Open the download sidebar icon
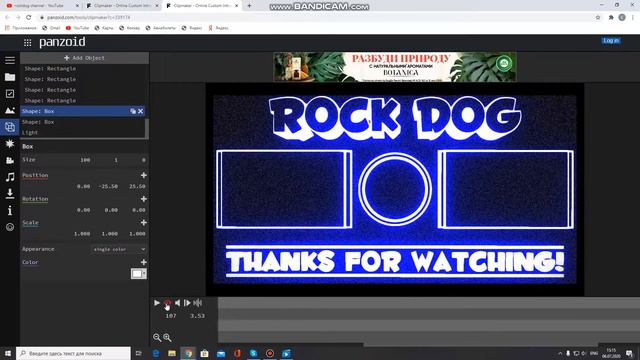The height and width of the screenshot is (360, 640). tap(10, 193)
